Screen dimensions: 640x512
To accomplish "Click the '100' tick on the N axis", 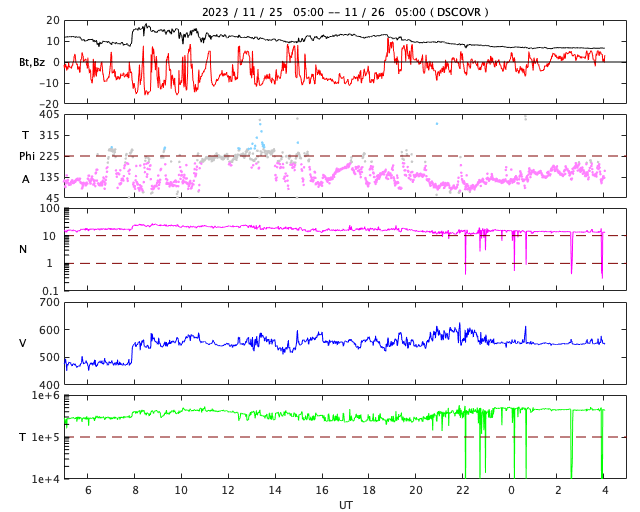I will [49, 209].
